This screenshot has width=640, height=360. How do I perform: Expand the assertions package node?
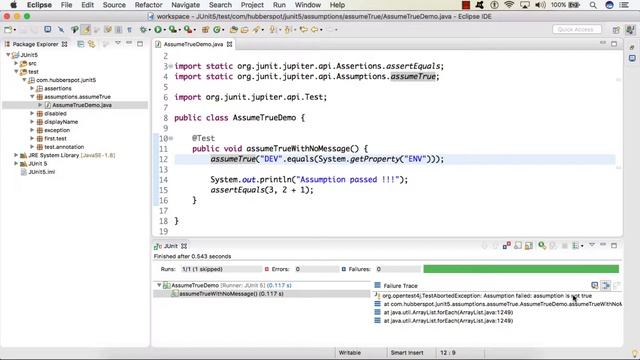[32, 88]
